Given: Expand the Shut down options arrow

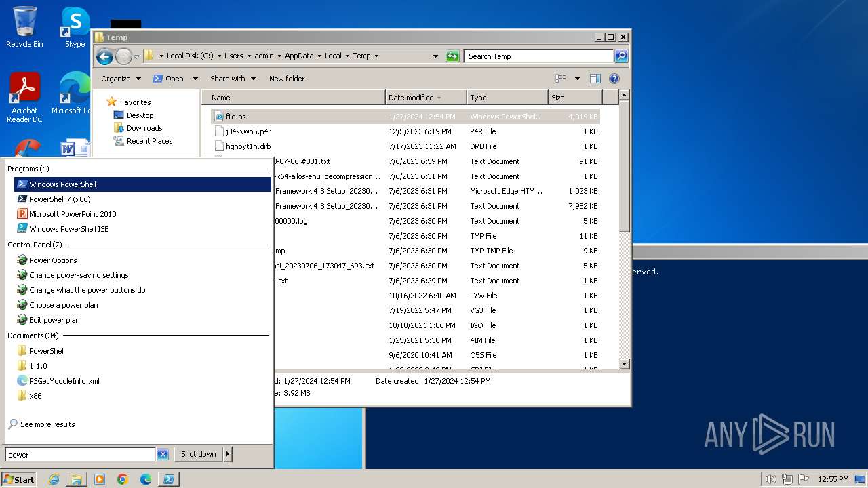Looking at the screenshot, I should [228, 455].
